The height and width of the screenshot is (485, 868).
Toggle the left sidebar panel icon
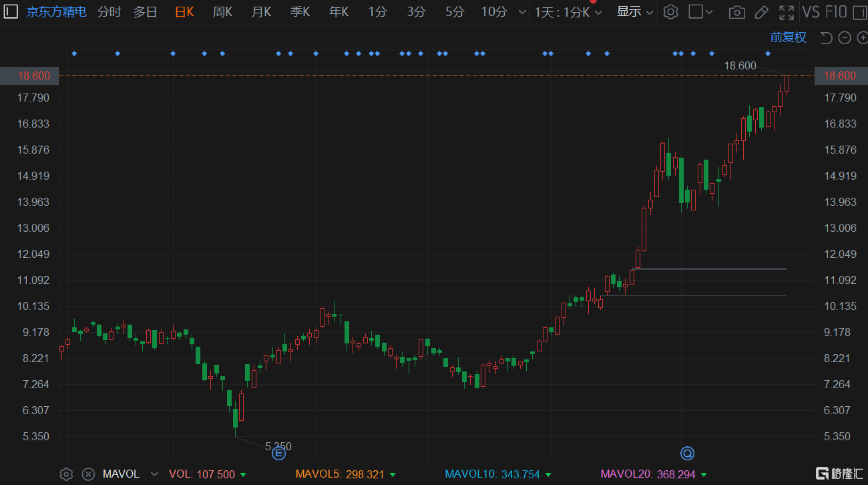tap(11, 11)
